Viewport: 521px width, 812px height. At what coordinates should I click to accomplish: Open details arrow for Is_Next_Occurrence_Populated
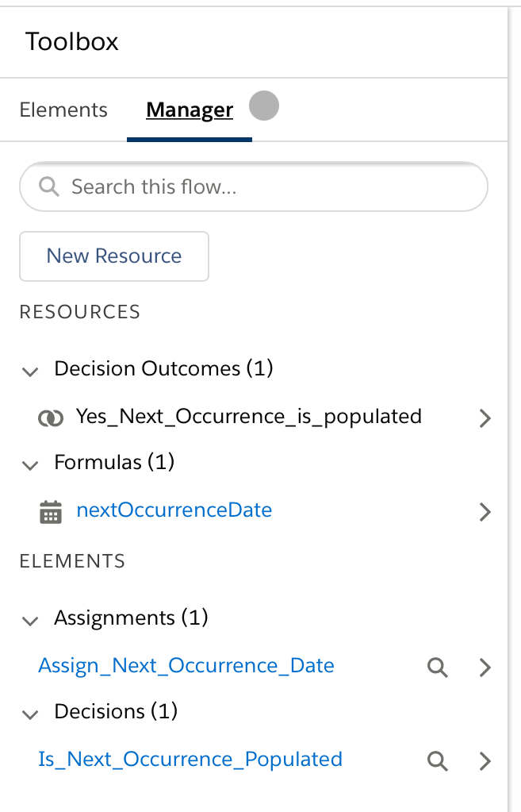pyautogui.click(x=485, y=760)
